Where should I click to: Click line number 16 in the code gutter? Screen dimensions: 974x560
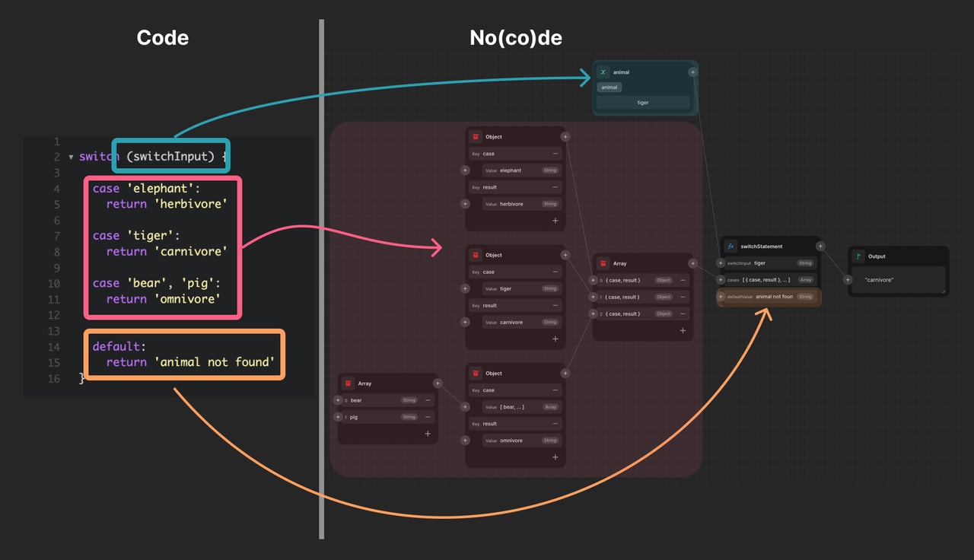pos(53,379)
